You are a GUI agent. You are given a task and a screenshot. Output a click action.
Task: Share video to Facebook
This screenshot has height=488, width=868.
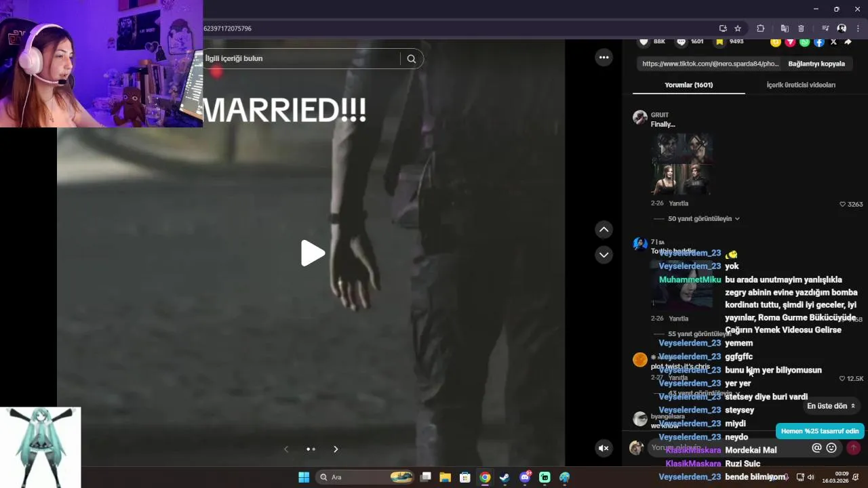pos(819,41)
